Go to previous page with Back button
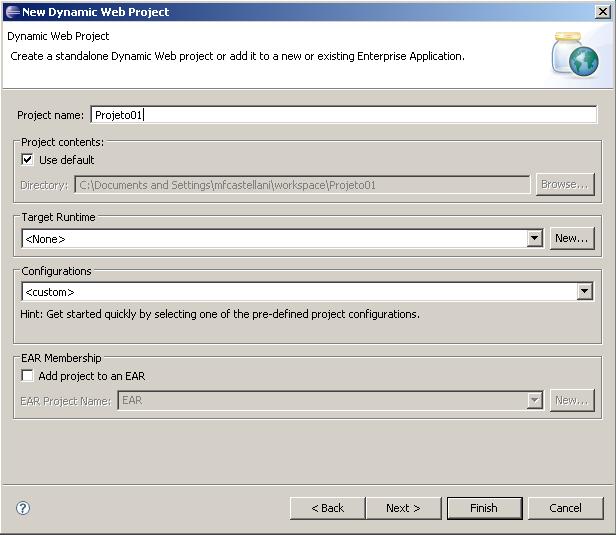 click(x=327, y=508)
